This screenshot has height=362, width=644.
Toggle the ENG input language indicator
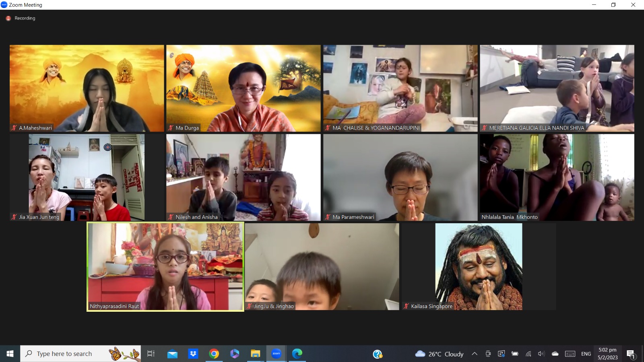tap(586, 354)
